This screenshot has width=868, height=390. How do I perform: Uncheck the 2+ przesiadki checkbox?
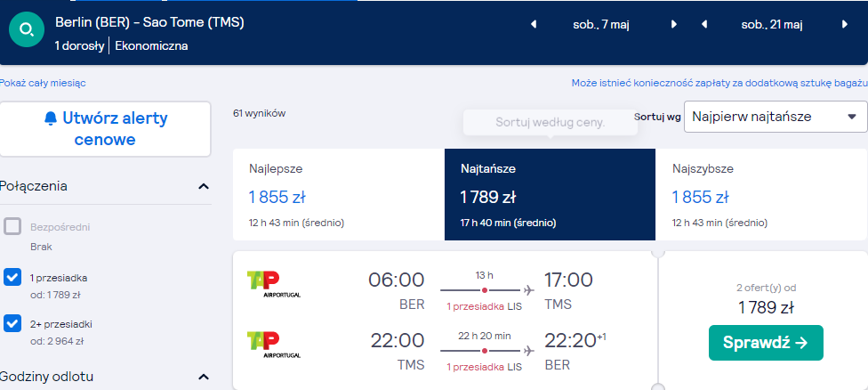12,323
